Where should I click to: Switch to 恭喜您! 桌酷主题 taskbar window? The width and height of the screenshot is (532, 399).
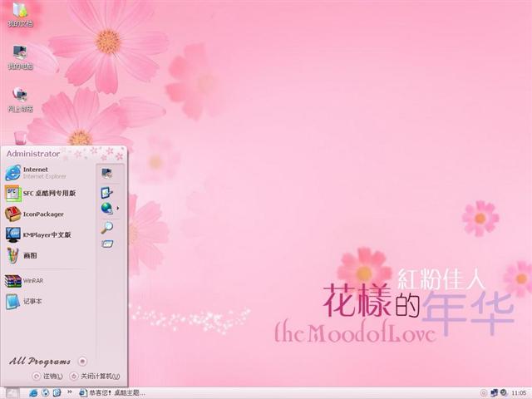click(x=112, y=393)
